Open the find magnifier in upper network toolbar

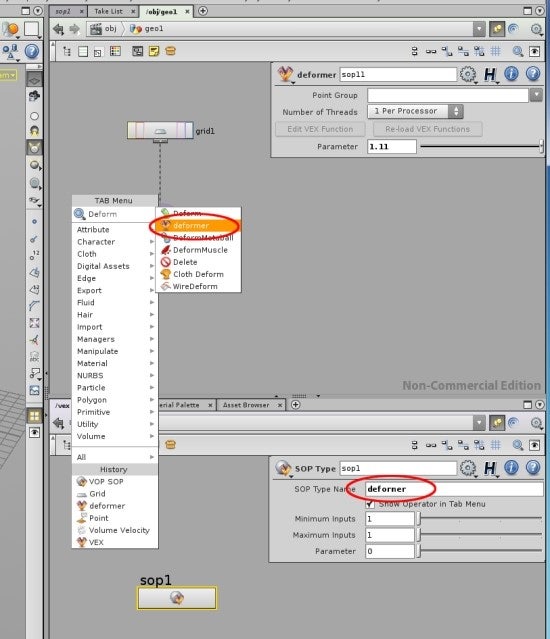[x=517, y=51]
